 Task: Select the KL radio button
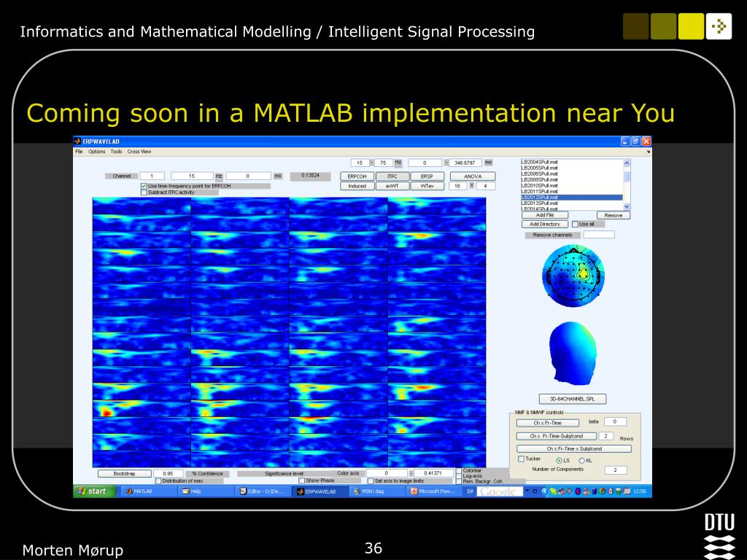(x=581, y=461)
